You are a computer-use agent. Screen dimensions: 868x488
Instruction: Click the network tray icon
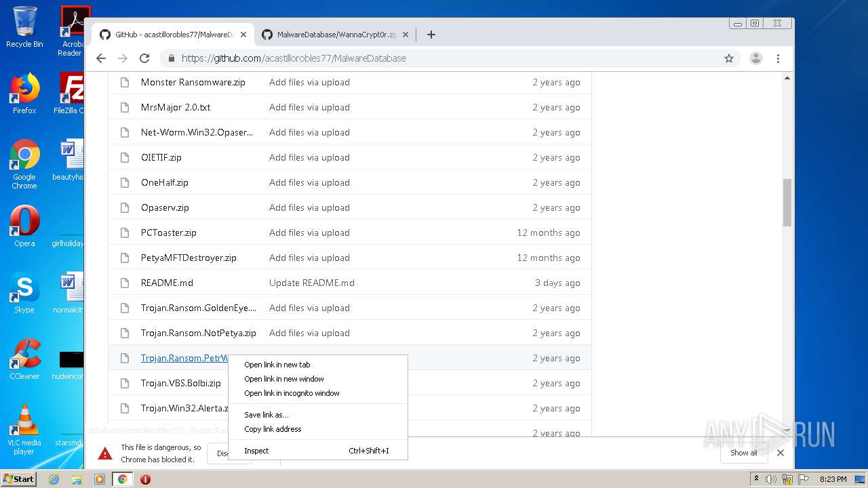point(787,479)
